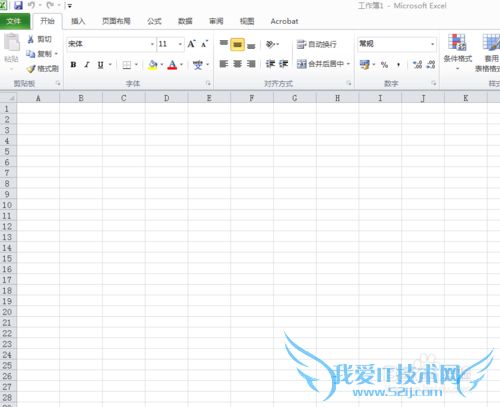Click 合并后居中 merge and center button
This screenshot has height=407, width=500.
[320, 64]
